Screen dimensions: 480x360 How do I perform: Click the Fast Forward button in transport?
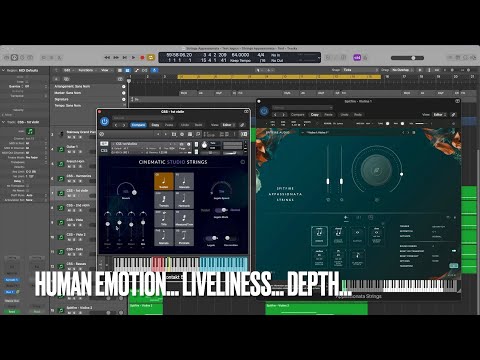[116, 58]
